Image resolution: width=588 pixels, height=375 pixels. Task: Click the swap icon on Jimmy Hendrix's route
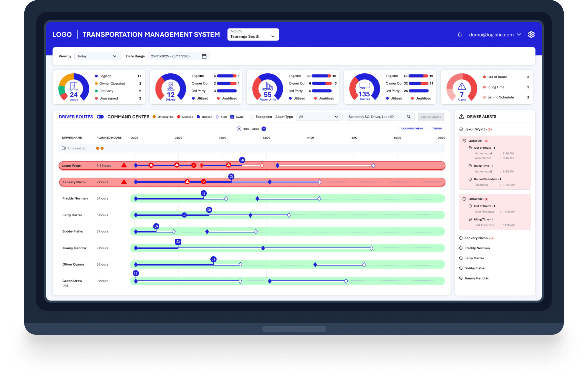pos(178,242)
